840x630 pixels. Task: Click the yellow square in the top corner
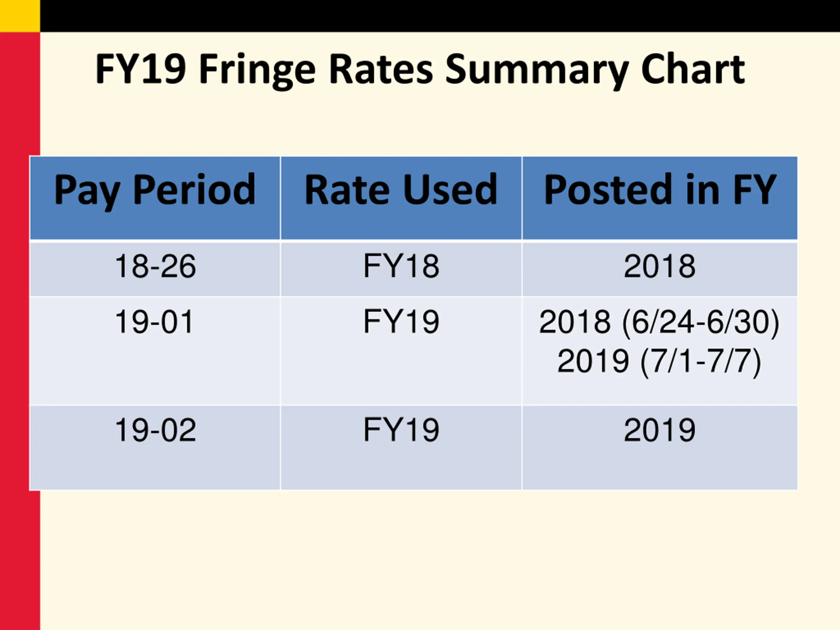[x=20, y=15]
